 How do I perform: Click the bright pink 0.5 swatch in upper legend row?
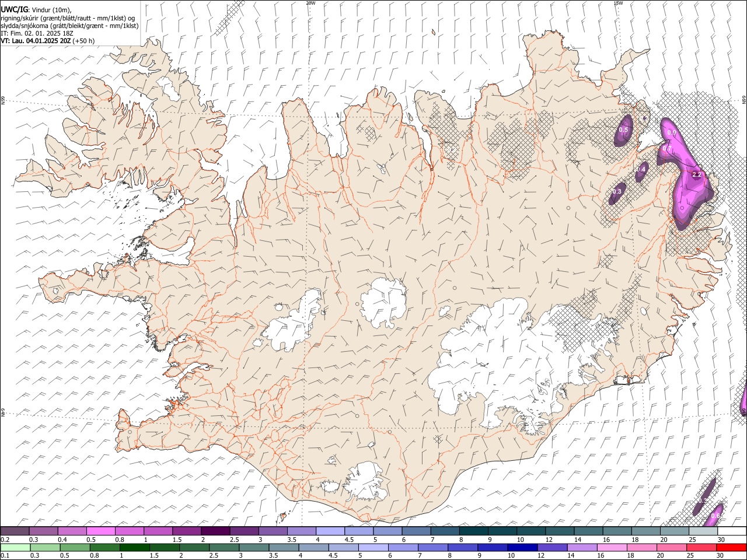click(100, 531)
